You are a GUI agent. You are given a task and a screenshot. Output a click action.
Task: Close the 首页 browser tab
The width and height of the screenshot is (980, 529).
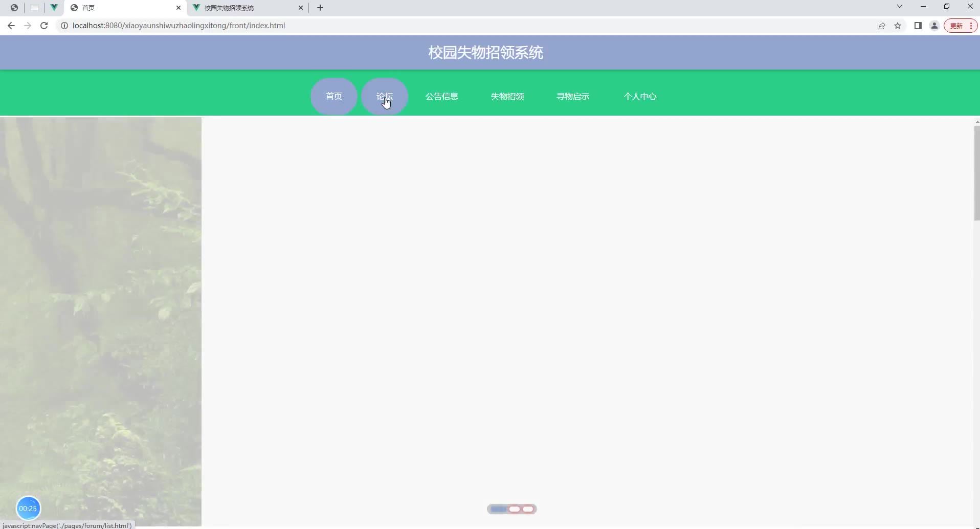tap(179, 8)
